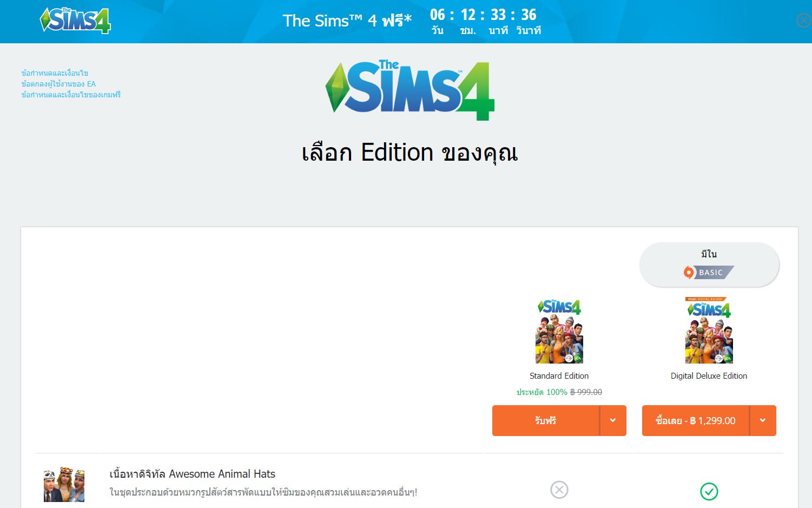812x508 pixels.
Task: Open the Digital Deluxe Edition box art
Action: point(709,330)
